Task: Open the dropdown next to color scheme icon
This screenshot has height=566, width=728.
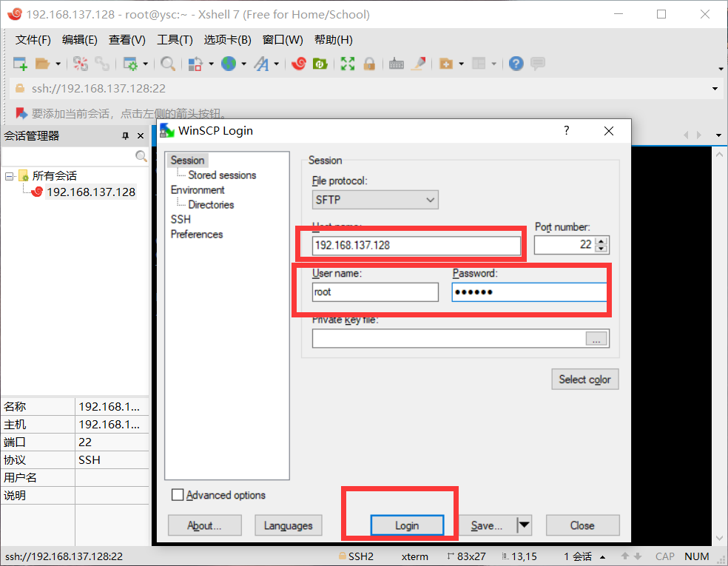Action: 212,64
